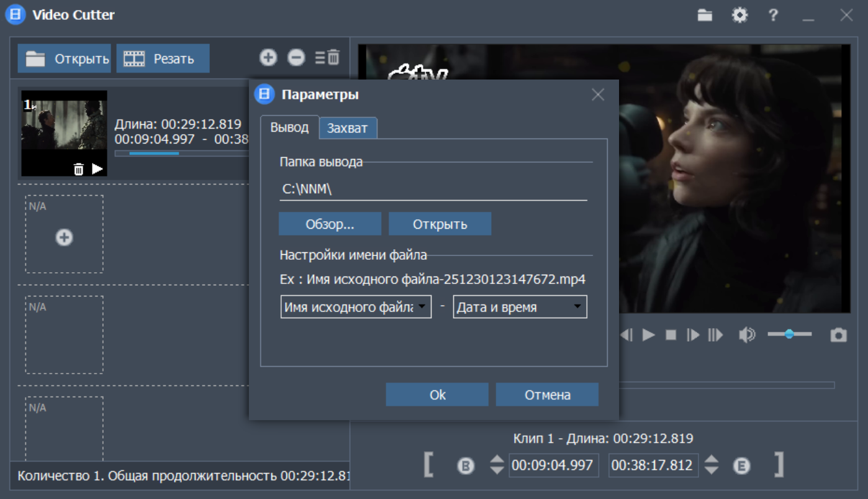Stop playback with the square stop button
Viewport: 868px width, 499px height.
tap(671, 335)
